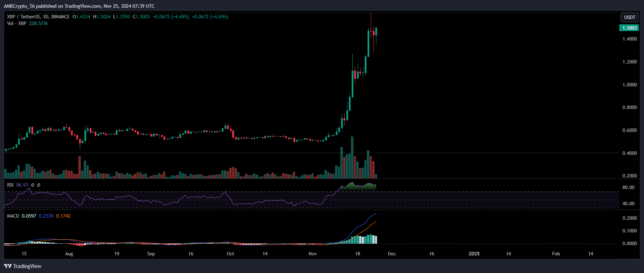Click the RSI indicator label
Image resolution: width=644 pixels, height=273 pixels.
click(10, 185)
